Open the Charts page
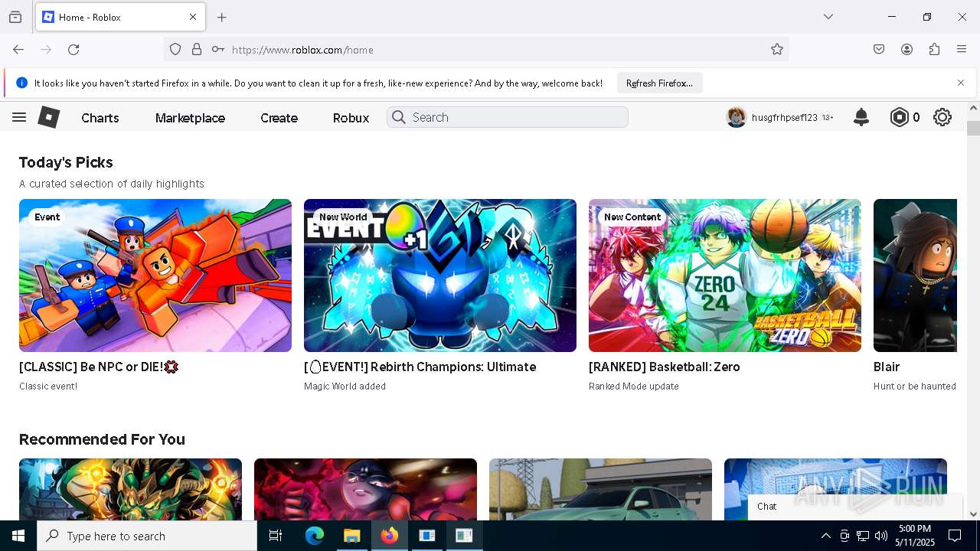 coord(100,118)
